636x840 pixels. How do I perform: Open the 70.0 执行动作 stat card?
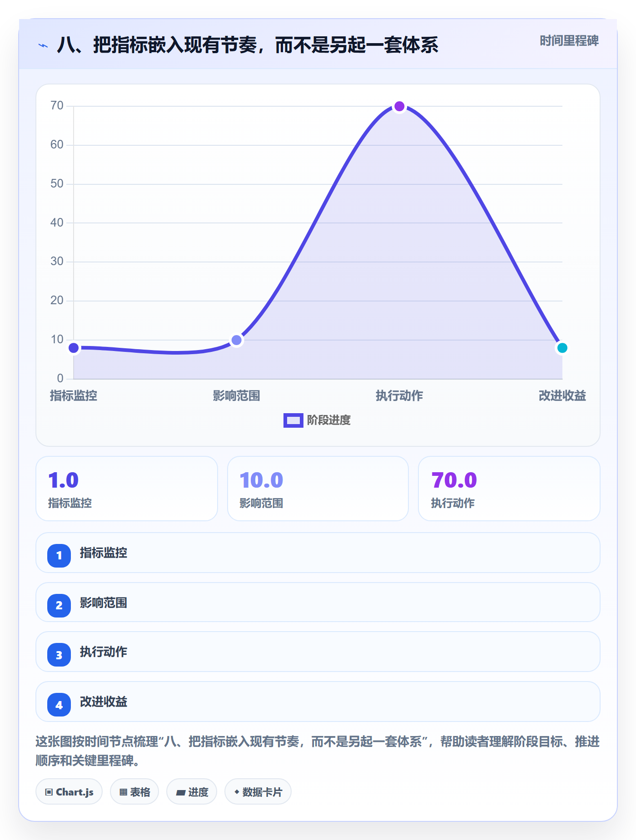[x=509, y=489]
